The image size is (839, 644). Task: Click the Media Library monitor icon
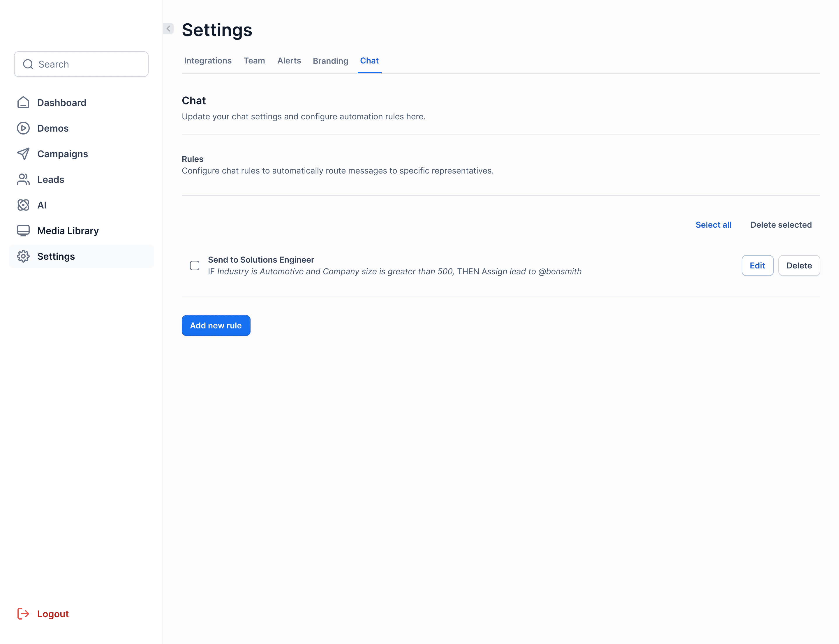pos(23,231)
